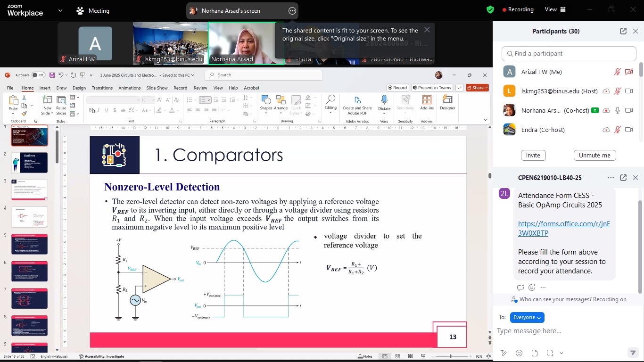Screen dimensions: 644x362
Task: Click the Shapes icon in Drawing group
Action: (x=266, y=100)
